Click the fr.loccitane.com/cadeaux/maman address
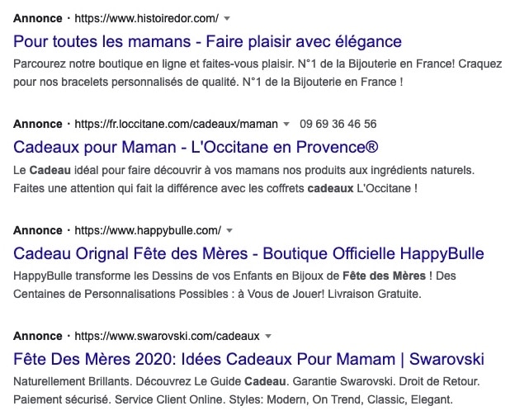The width and height of the screenshot is (515, 420). [176, 124]
